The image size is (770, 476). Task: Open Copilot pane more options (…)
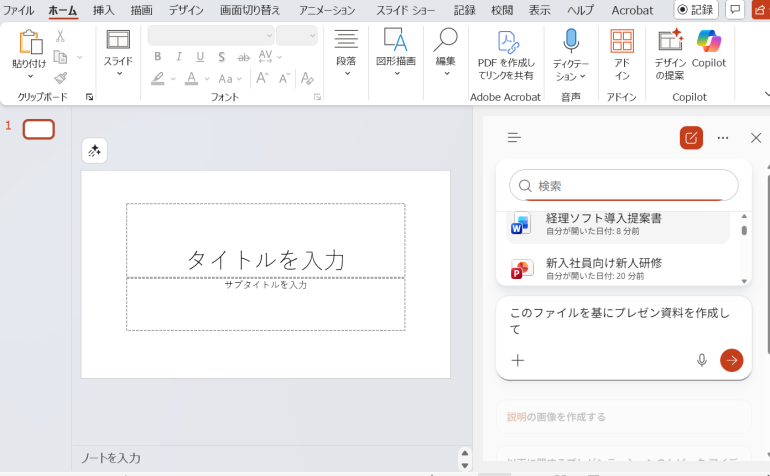[x=723, y=138]
